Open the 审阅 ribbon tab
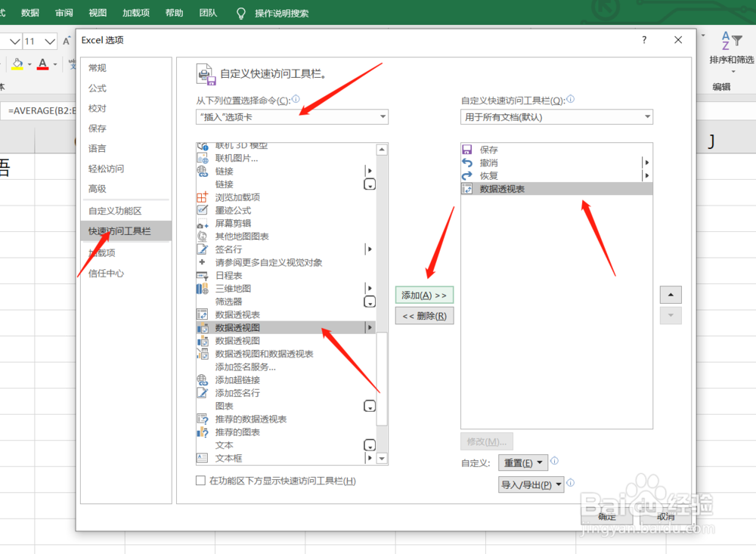756x554 pixels. [64, 13]
